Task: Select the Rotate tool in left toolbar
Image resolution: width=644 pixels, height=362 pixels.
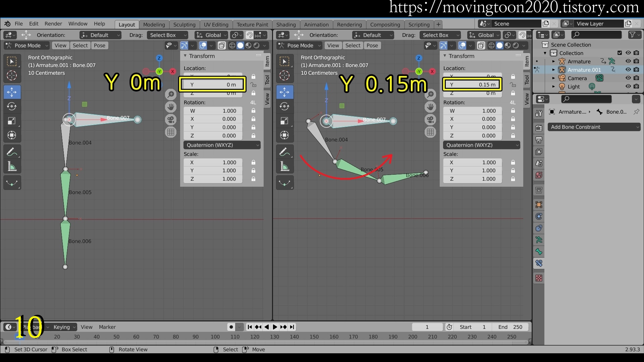Action: 12,107
